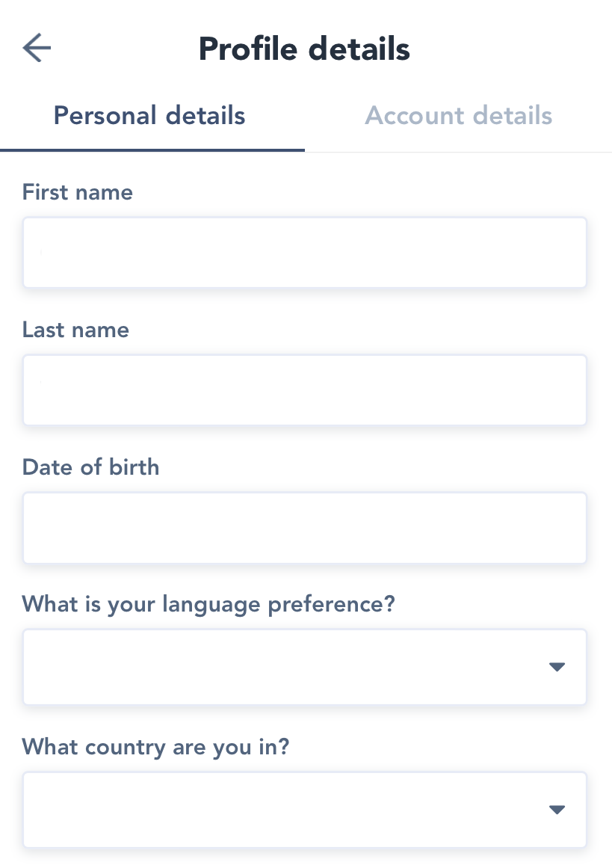Click the First name label

(78, 192)
